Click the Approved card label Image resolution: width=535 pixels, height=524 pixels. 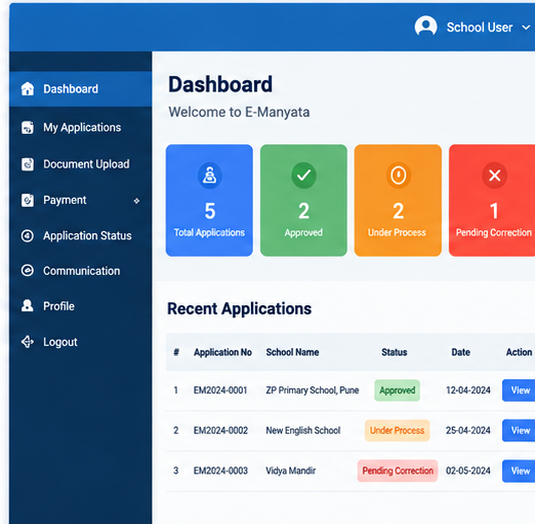[303, 233]
